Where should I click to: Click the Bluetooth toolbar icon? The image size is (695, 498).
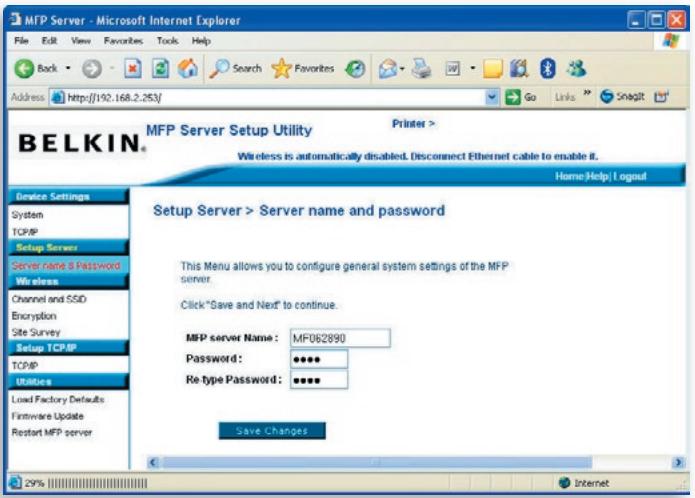548,69
